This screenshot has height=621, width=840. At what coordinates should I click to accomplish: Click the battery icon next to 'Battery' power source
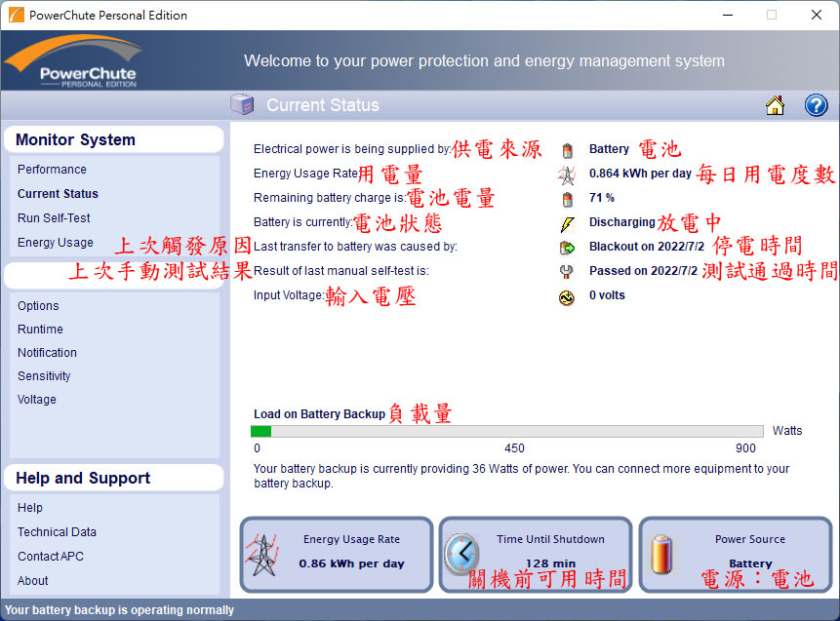point(568,150)
